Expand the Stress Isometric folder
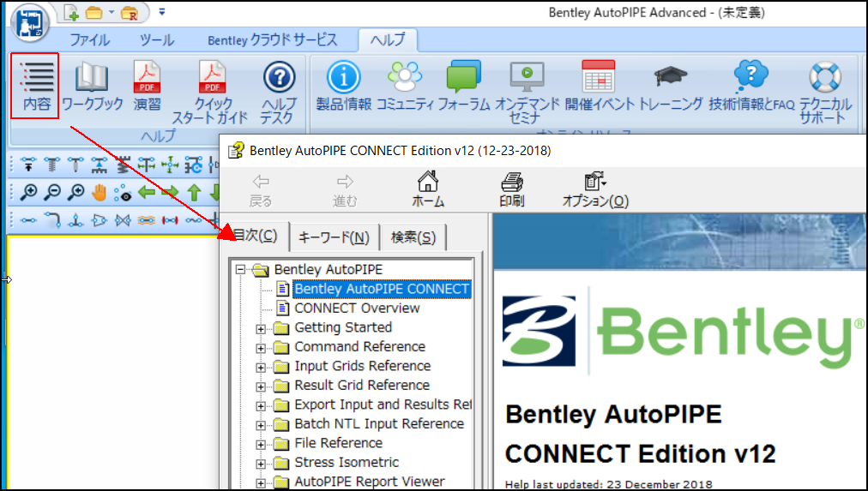The height and width of the screenshot is (491, 868). (x=261, y=464)
